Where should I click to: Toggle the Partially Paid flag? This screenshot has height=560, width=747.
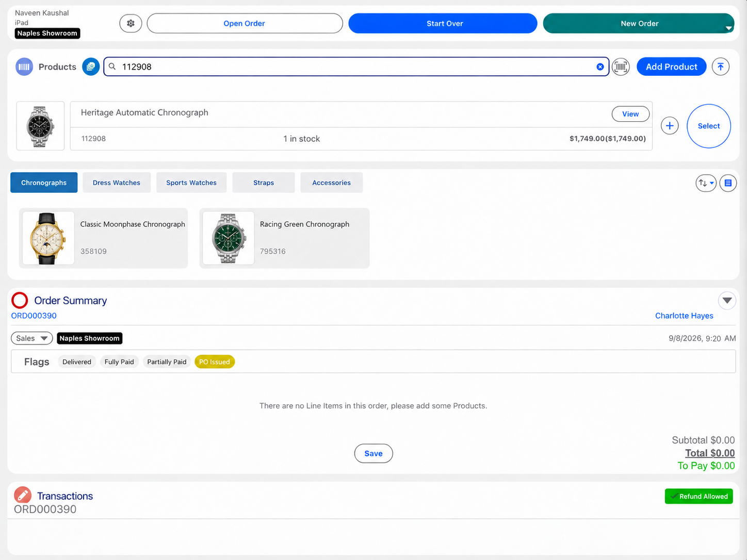point(167,362)
